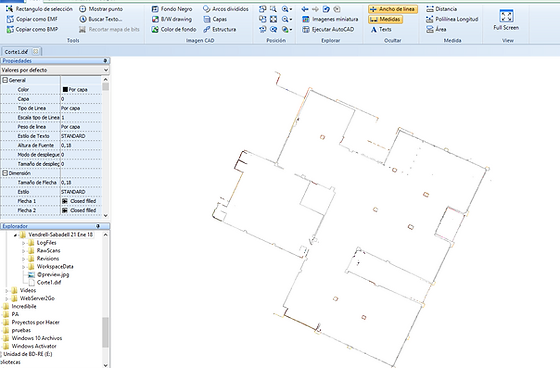Click explorer panel scrollbar thumb
This screenshot has width=560, height=368.
tap(105, 332)
